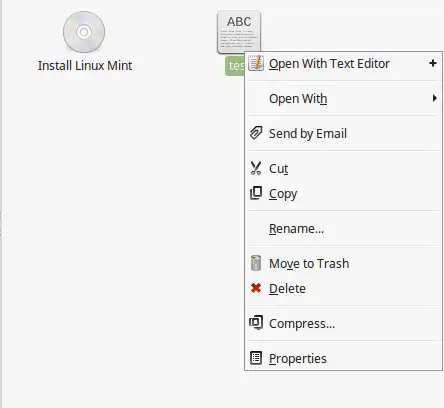Click the Compress archive icon

click(256, 323)
